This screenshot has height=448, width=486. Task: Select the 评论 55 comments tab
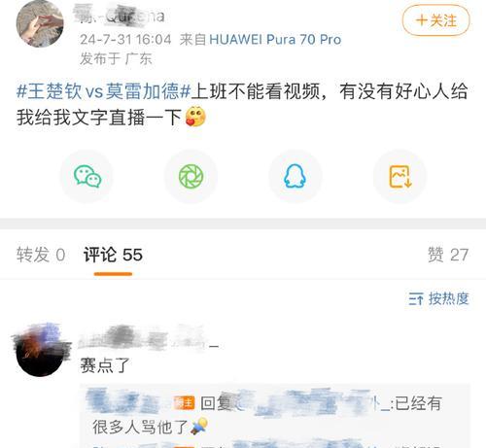tap(113, 255)
